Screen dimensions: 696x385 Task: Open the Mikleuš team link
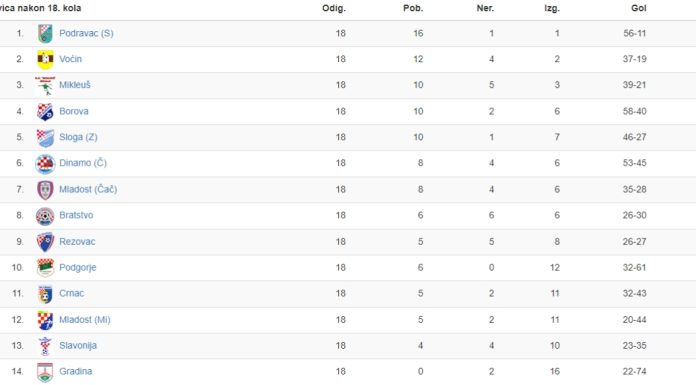point(75,85)
